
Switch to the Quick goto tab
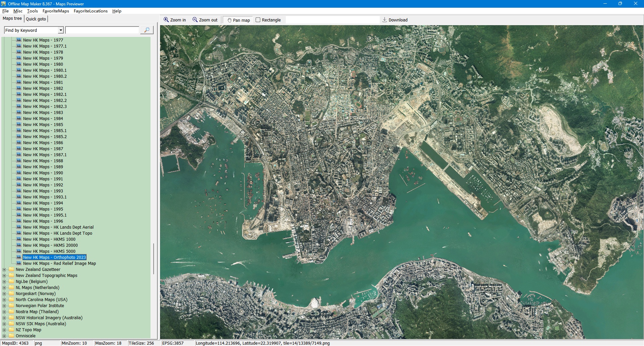[36, 19]
